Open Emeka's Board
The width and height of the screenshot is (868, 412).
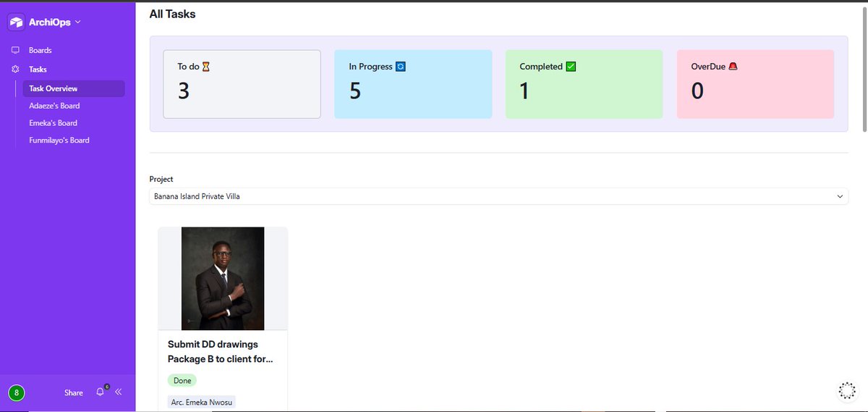point(53,123)
